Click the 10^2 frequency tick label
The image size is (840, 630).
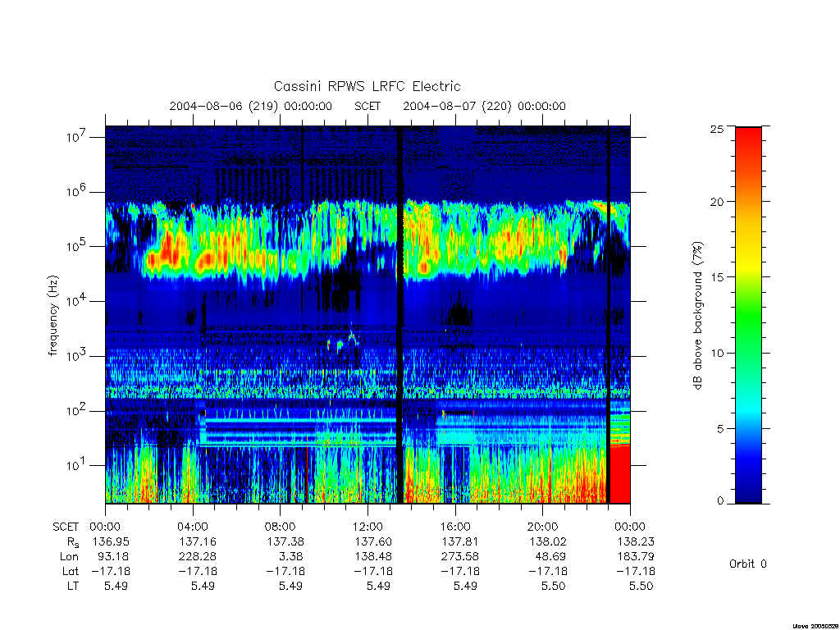[76, 411]
